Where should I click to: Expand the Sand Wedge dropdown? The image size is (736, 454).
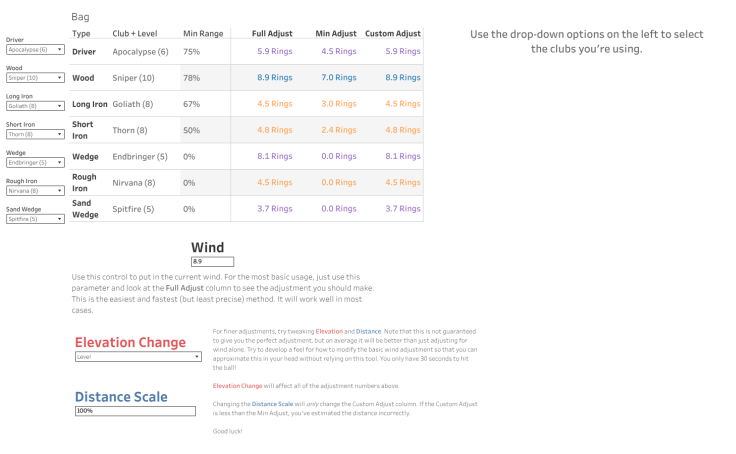click(x=35, y=218)
